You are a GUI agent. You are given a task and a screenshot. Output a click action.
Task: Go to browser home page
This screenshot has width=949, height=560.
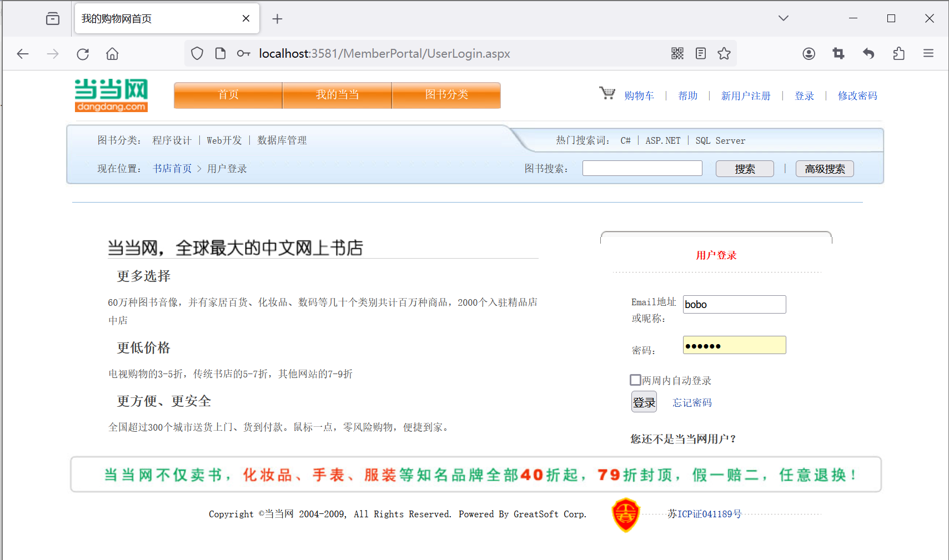pos(112,54)
